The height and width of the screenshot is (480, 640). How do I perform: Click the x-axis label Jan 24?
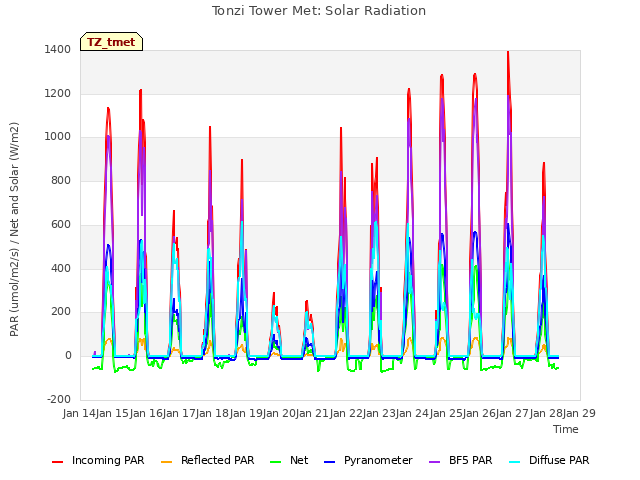pyautogui.click(x=412, y=413)
